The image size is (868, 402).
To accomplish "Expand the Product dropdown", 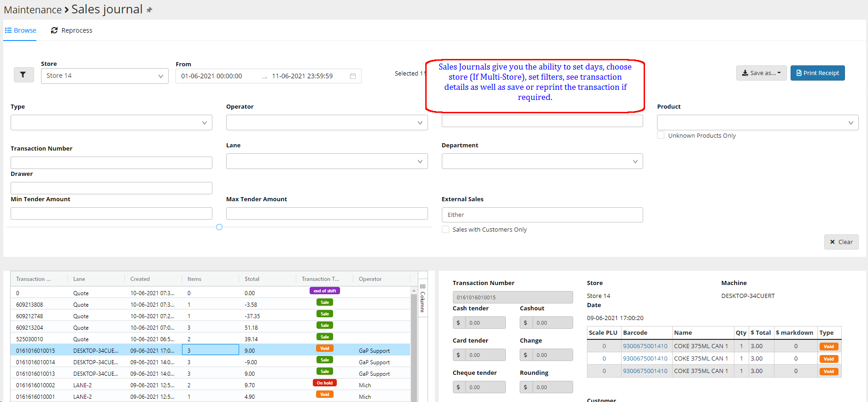I will [758, 122].
